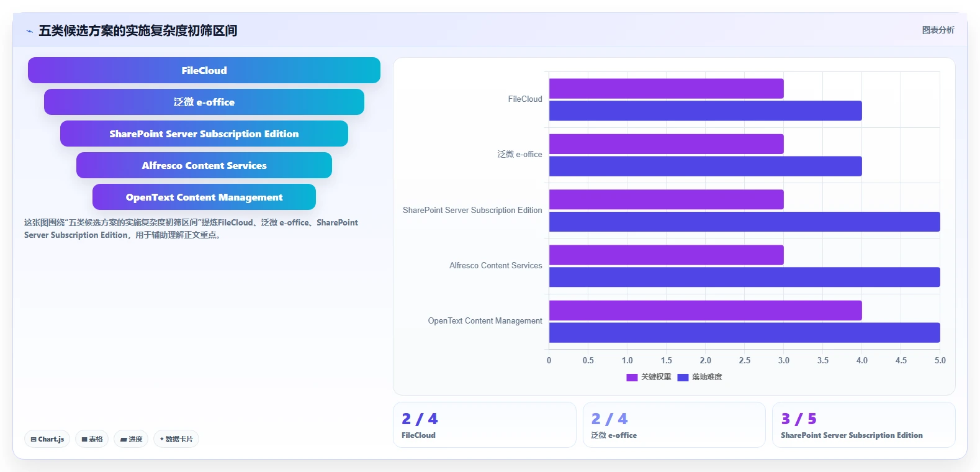Open the 泛微 e-office 2 / 4 stat card
Viewport: 980px width, 472px height.
tap(674, 425)
